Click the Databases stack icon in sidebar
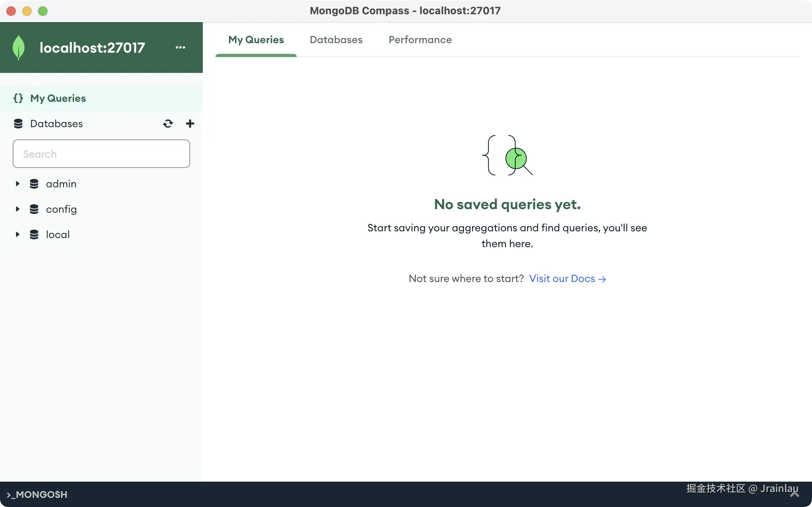This screenshot has width=812, height=507. pos(18,124)
